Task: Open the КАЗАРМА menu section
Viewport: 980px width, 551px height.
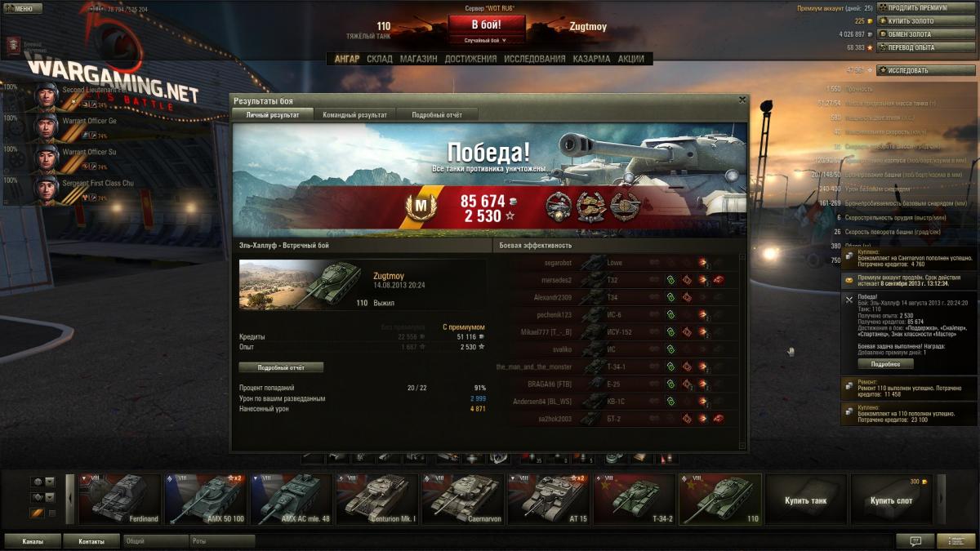Action: pyautogui.click(x=591, y=59)
